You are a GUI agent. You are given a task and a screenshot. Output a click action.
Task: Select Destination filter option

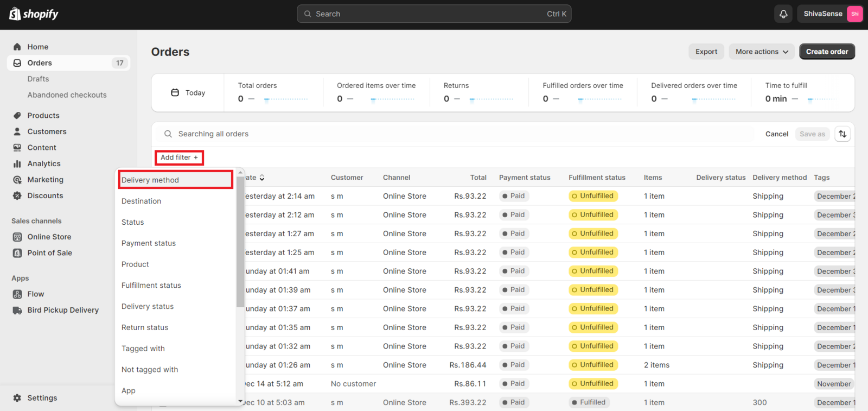pyautogui.click(x=176, y=201)
